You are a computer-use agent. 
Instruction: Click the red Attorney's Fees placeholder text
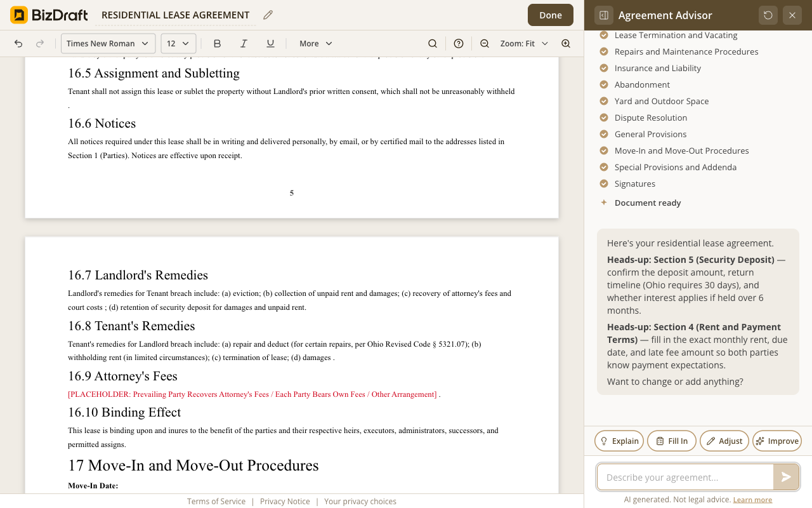point(252,394)
